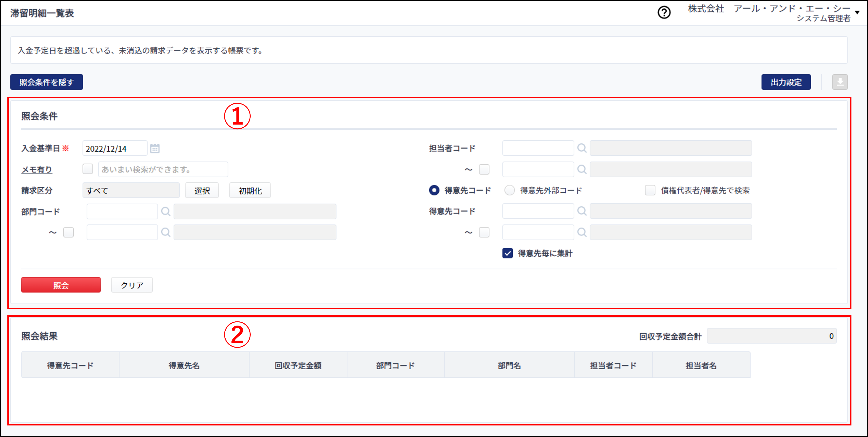The image size is (868, 437).
Task: Click the 得意先コード column header
Action: [x=70, y=365]
